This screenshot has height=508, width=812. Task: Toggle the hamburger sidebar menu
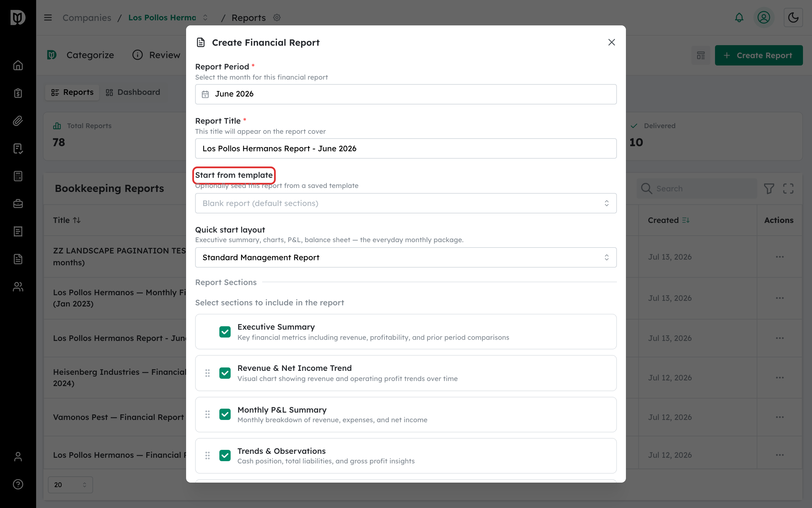[48, 17]
